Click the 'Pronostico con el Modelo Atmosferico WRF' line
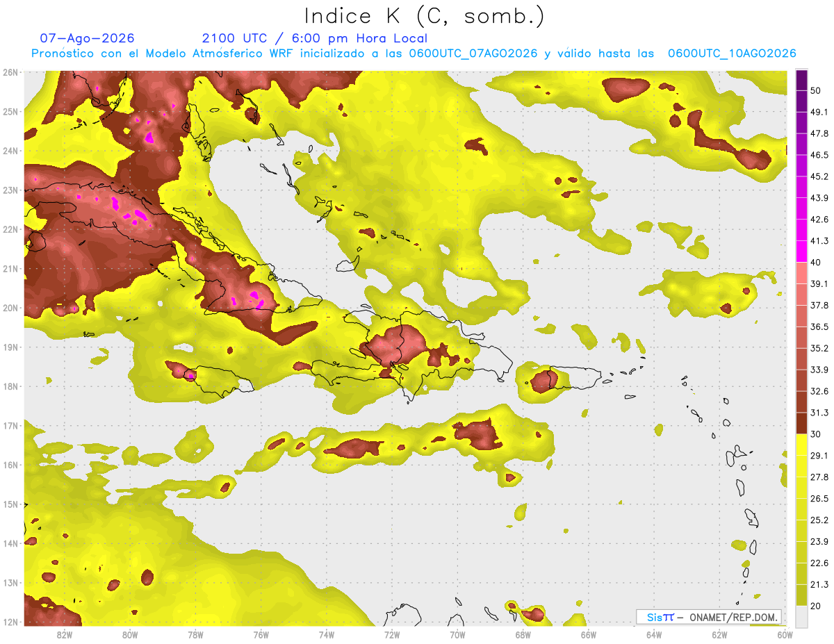This screenshot has width=834, height=644. point(414,53)
